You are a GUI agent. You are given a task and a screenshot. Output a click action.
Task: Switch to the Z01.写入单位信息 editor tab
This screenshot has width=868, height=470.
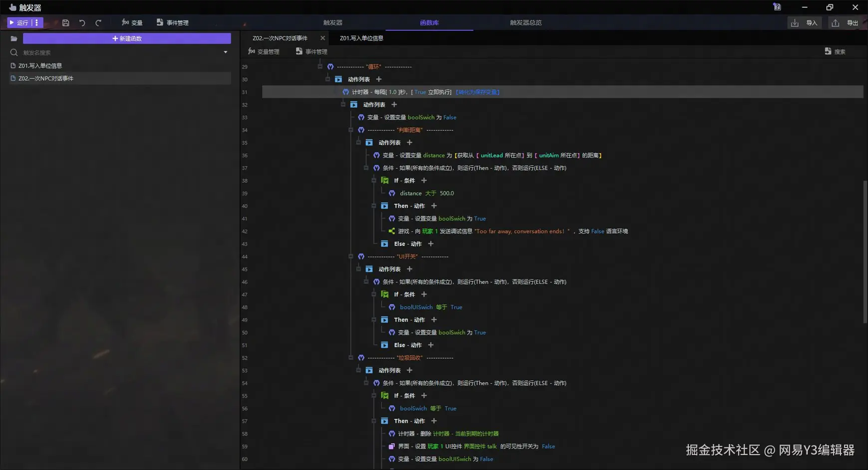(361, 38)
